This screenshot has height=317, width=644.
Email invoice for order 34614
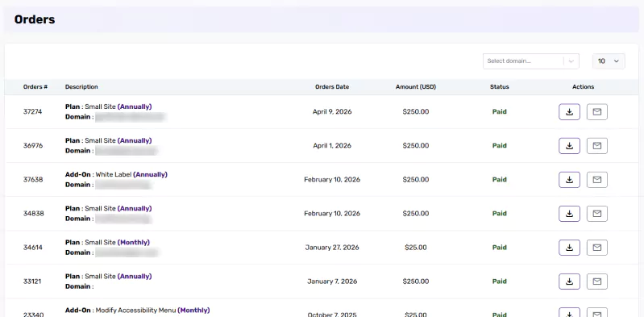coord(597,248)
